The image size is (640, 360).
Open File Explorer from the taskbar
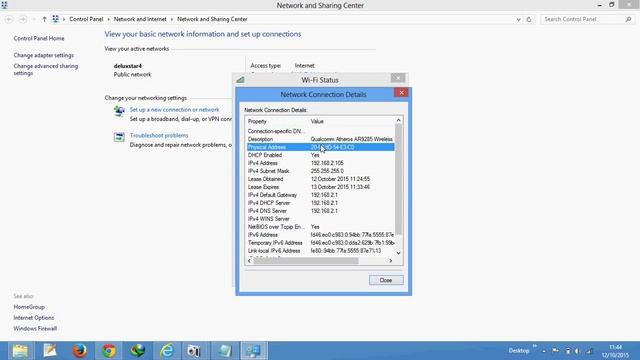tap(20, 351)
